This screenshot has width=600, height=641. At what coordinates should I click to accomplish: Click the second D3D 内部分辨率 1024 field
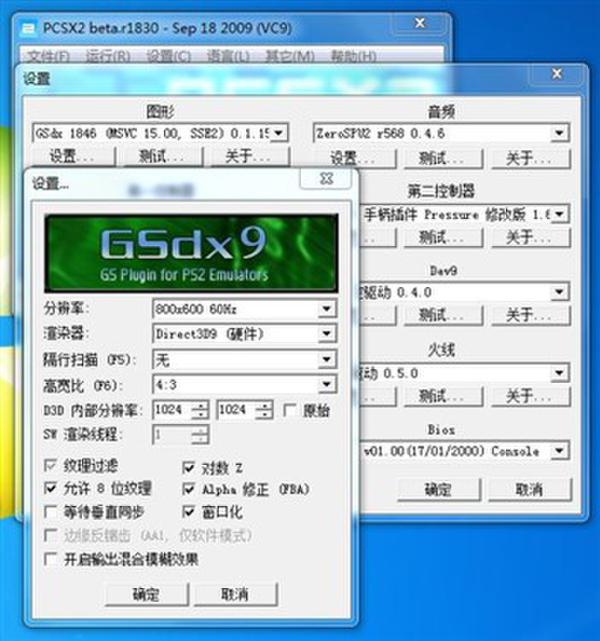click(236, 410)
